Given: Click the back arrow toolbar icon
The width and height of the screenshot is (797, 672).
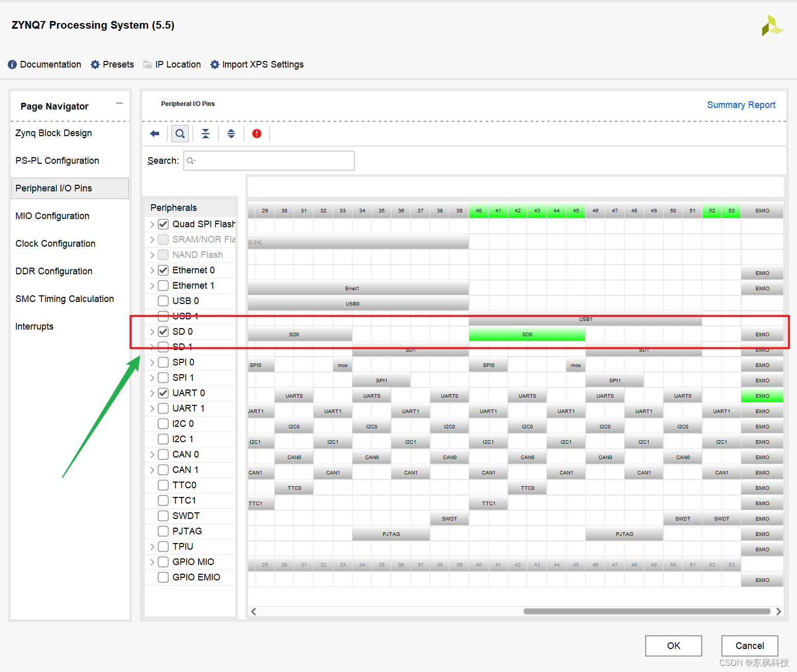Looking at the screenshot, I should tap(154, 134).
